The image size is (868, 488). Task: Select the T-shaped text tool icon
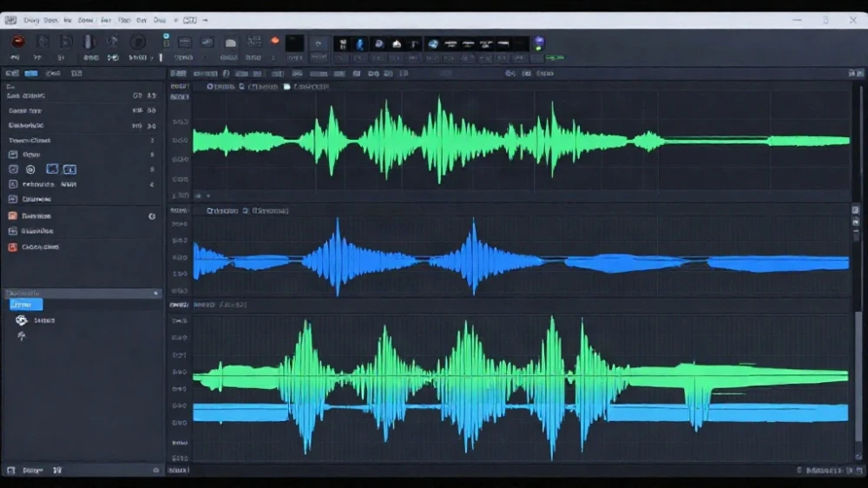click(x=414, y=44)
